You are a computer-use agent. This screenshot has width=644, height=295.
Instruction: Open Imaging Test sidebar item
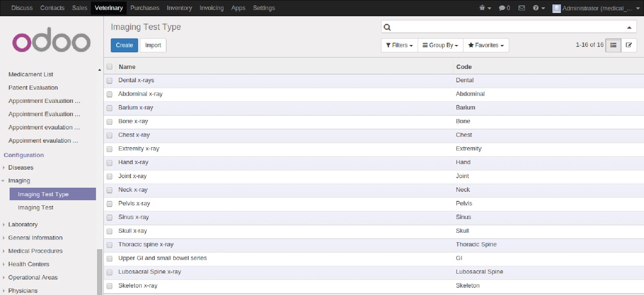[35, 207]
